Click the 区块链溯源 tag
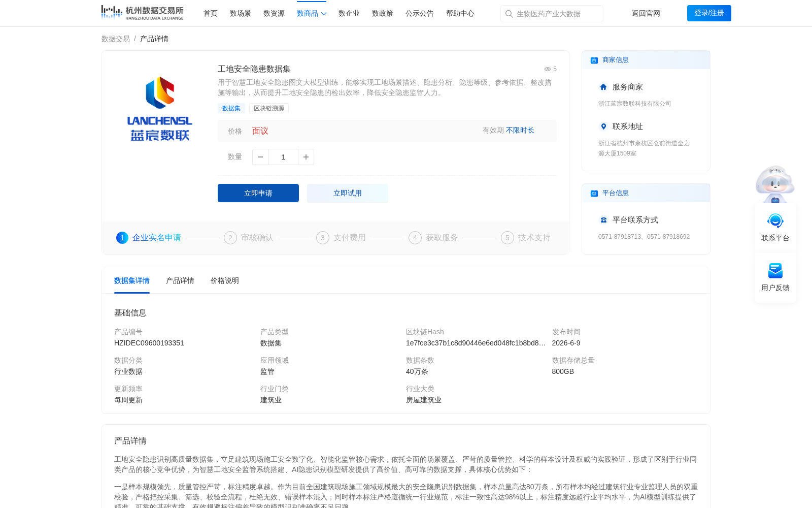 (269, 108)
